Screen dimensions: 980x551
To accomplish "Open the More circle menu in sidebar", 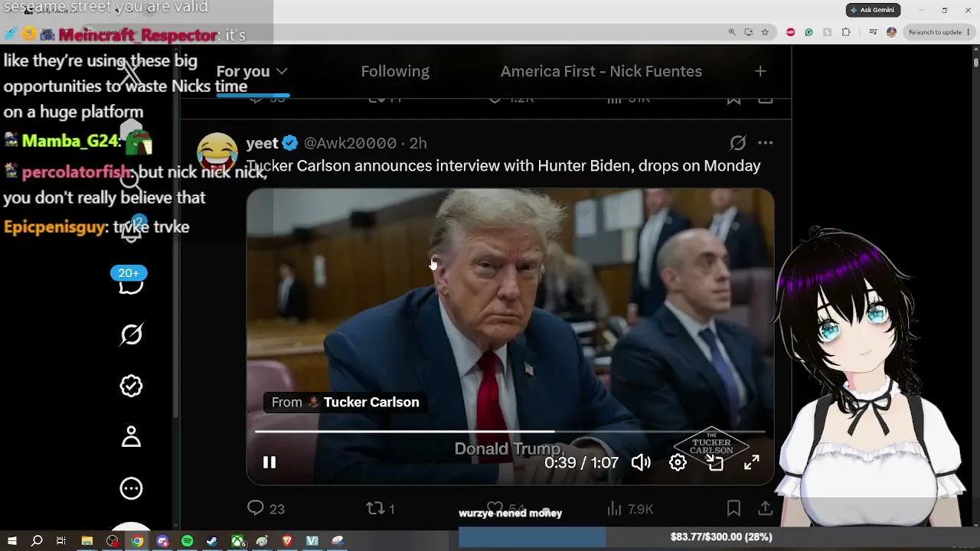I will pos(131,488).
